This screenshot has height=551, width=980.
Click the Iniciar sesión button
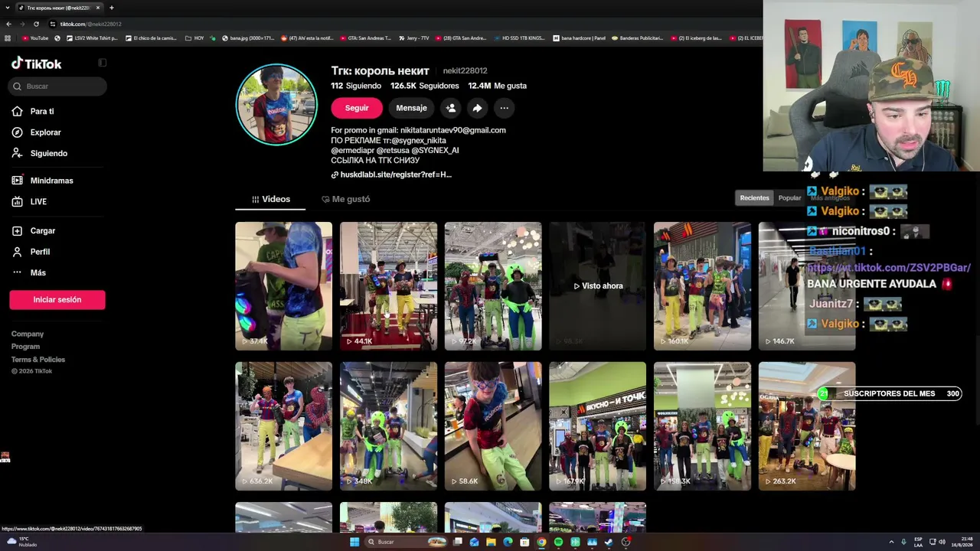[57, 300]
